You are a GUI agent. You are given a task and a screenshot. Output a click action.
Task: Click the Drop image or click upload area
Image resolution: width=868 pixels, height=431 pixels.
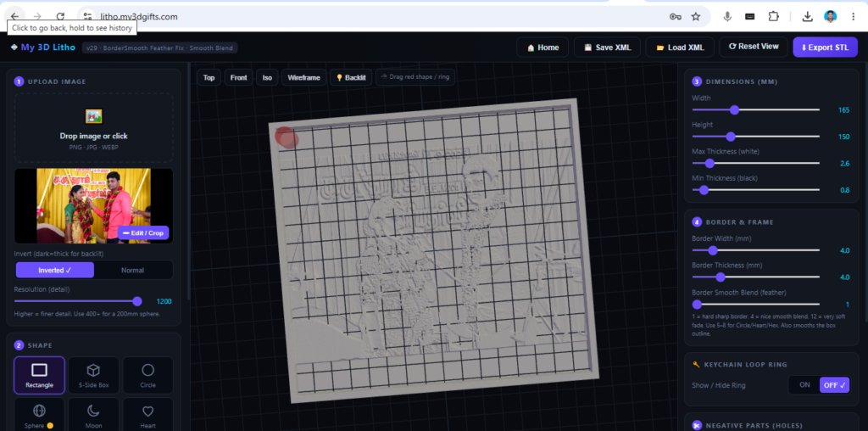point(93,128)
